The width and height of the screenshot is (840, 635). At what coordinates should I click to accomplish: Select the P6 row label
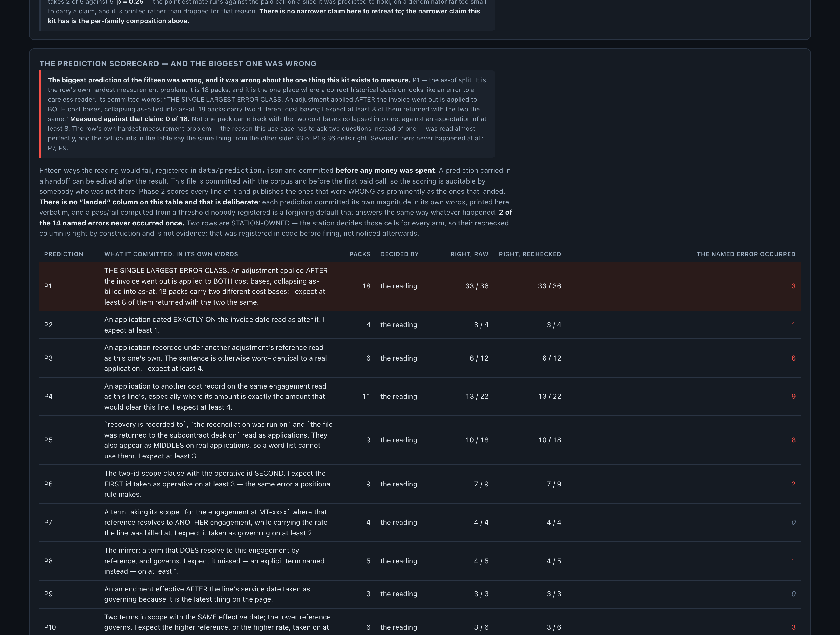[x=48, y=484]
